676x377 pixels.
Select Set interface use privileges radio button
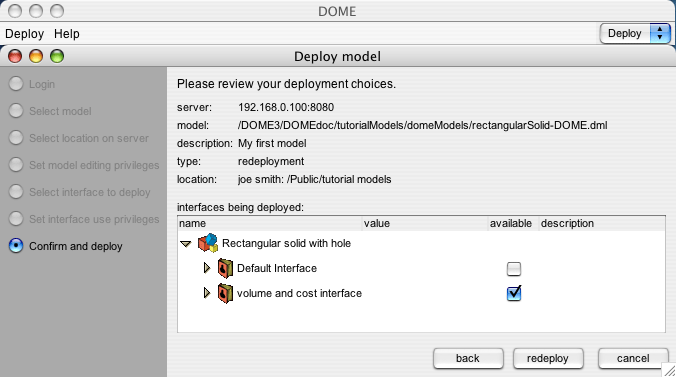(x=16, y=219)
